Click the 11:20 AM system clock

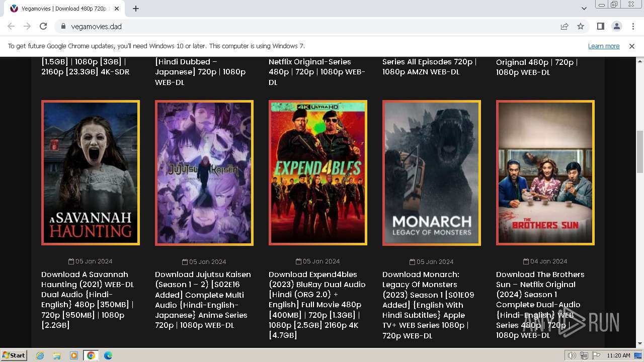[618, 355]
